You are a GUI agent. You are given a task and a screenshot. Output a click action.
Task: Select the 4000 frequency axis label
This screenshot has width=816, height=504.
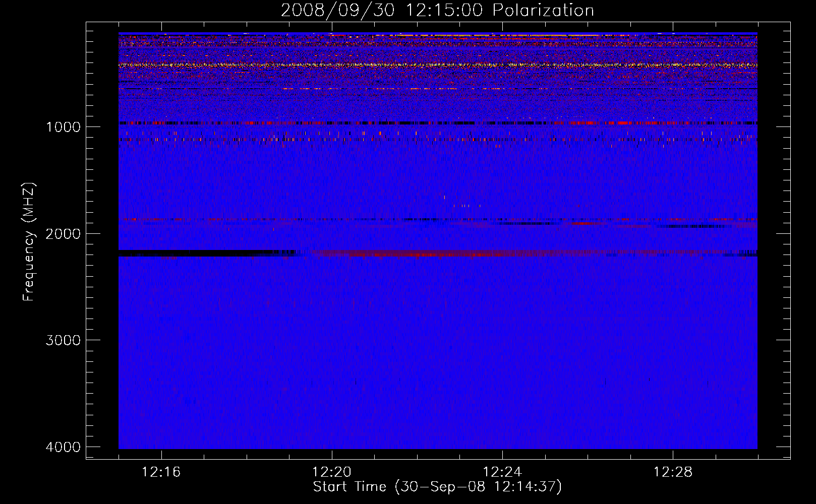tap(63, 447)
